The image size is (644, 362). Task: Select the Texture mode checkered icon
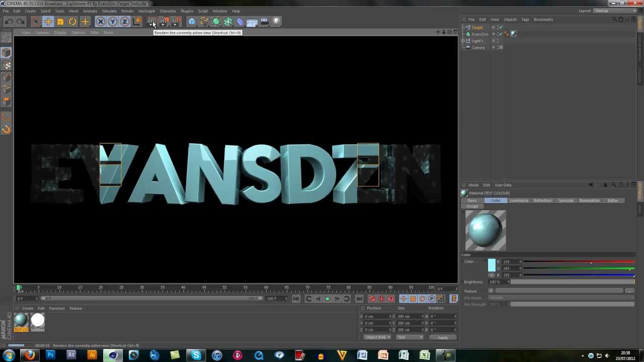tap(6, 65)
